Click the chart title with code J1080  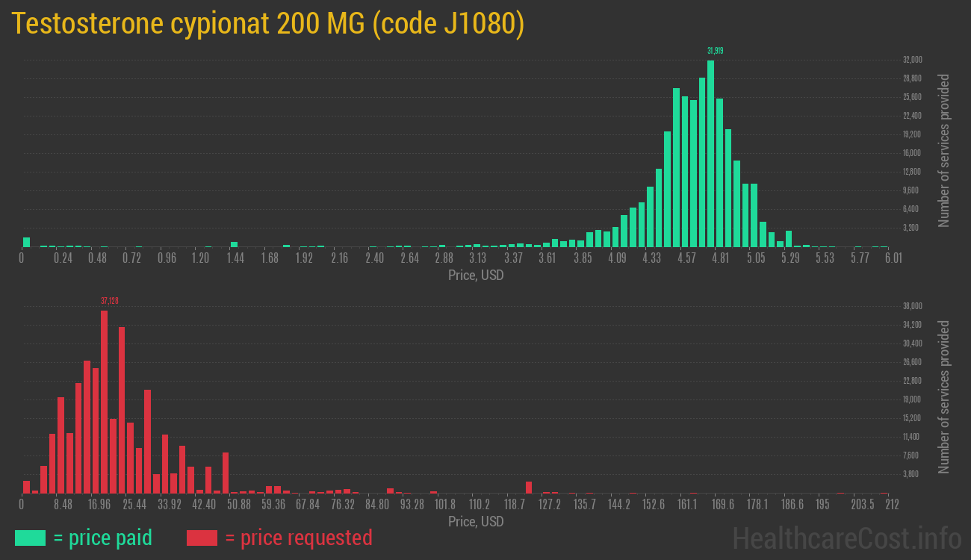click(x=268, y=24)
